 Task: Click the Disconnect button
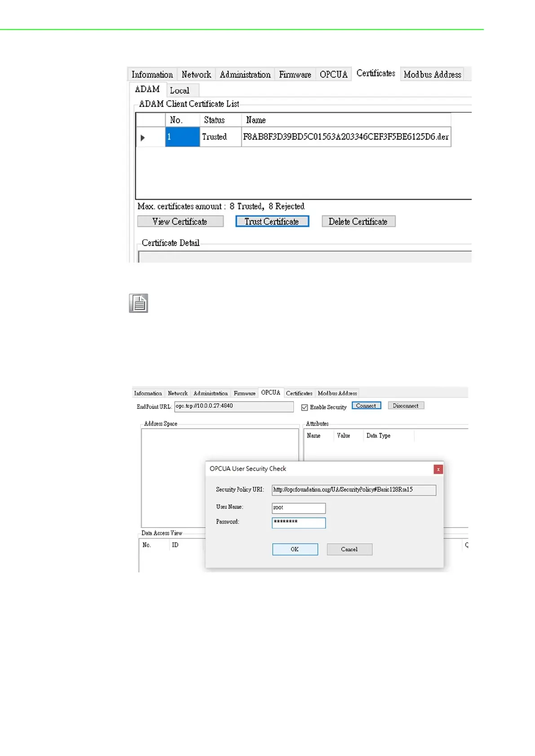click(406, 405)
